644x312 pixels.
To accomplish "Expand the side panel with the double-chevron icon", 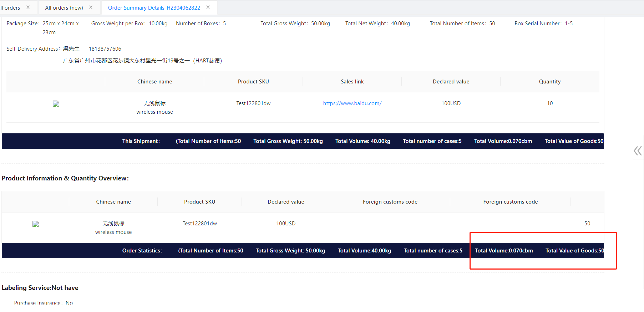I will (637, 151).
